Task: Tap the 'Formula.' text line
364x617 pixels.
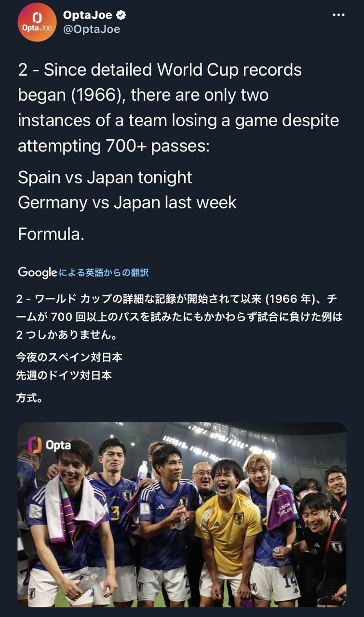Action: tap(51, 234)
